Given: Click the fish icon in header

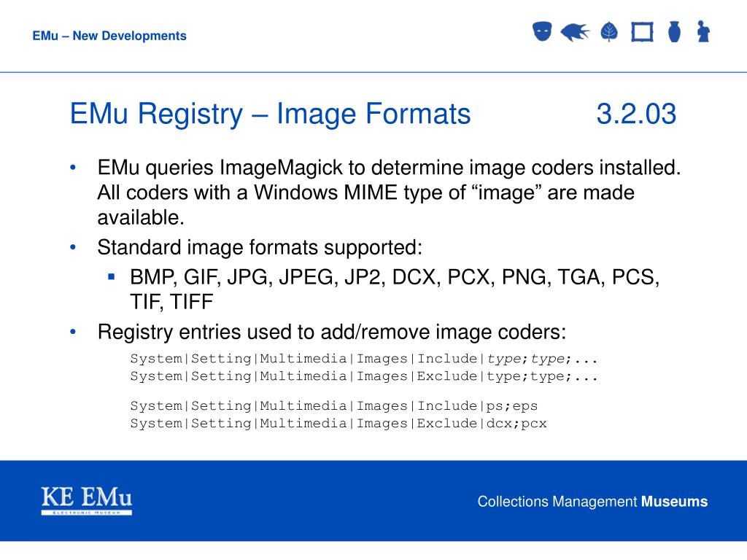Looking at the screenshot, I should pyautogui.click(x=575, y=32).
